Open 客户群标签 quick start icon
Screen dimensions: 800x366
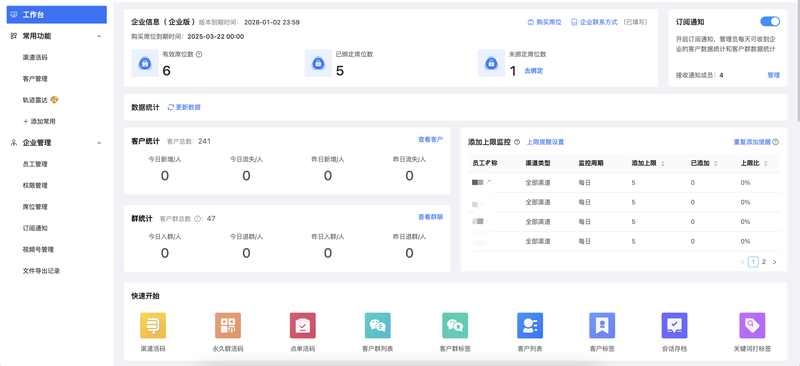point(455,326)
